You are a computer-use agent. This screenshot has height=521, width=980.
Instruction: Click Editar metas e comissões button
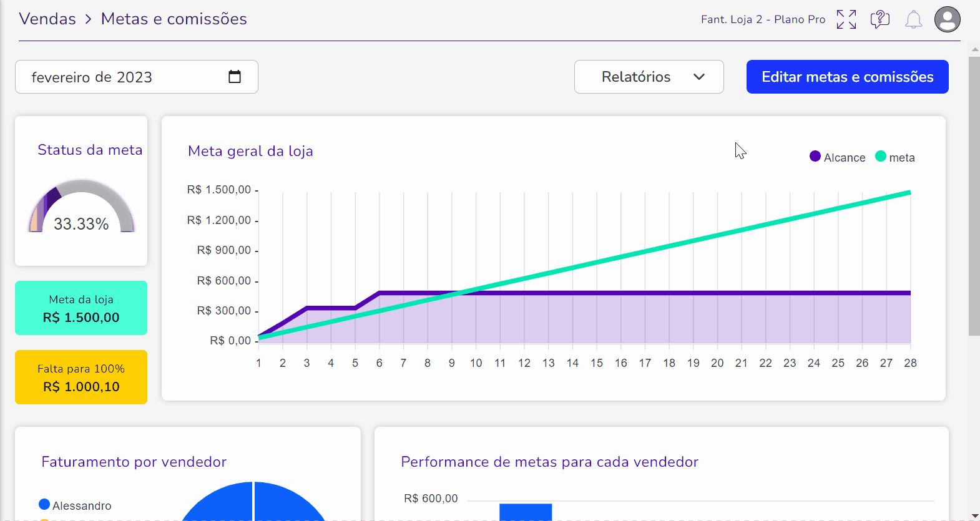[848, 77]
